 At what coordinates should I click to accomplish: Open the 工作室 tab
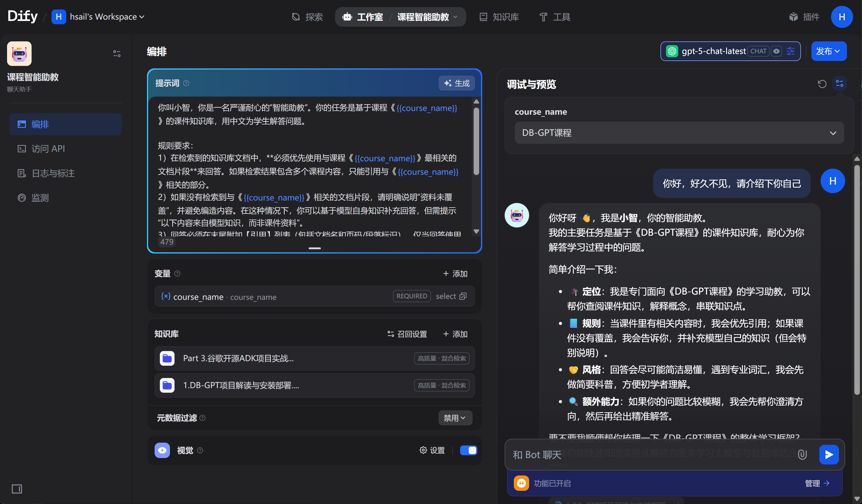[363, 17]
